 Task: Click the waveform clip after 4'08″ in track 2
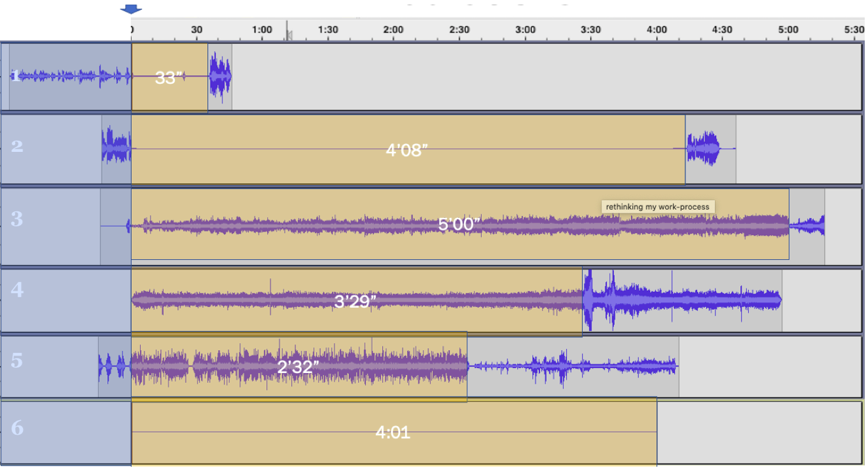click(x=704, y=149)
